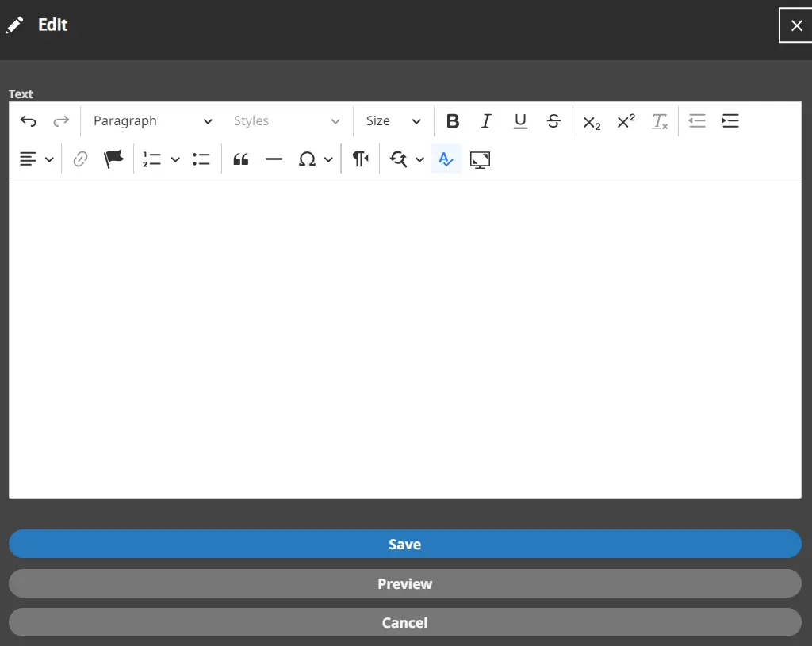The height and width of the screenshot is (646, 812).
Task: Open the Size dropdown
Action: coord(393,121)
